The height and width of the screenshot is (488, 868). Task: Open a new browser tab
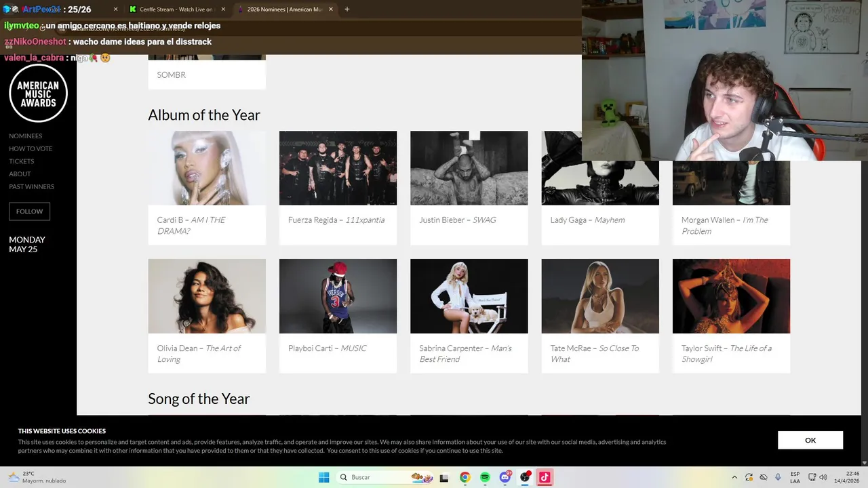tap(347, 9)
